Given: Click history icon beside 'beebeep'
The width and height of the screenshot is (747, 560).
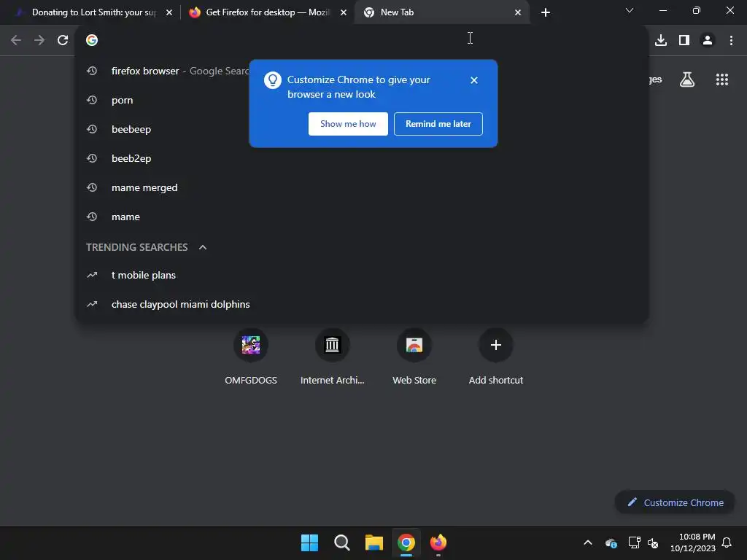Looking at the screenshot, I should pyautogui.click(x=92, y=129).
